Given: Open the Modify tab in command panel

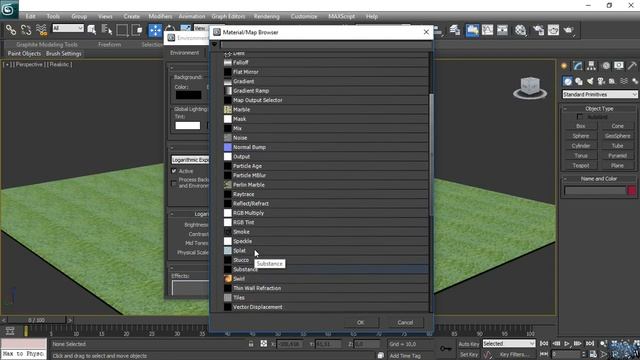Looking at the screenshot, I should 578,66.
